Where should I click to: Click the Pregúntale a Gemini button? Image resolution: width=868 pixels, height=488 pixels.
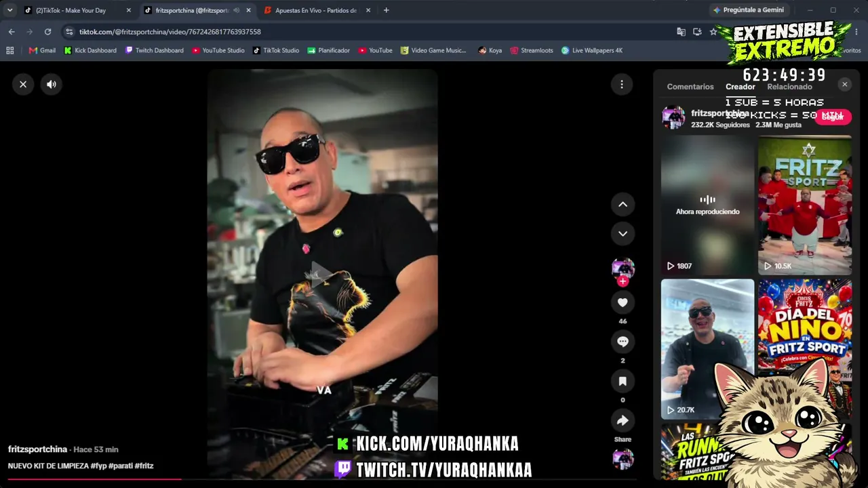[x=748, y=10]
